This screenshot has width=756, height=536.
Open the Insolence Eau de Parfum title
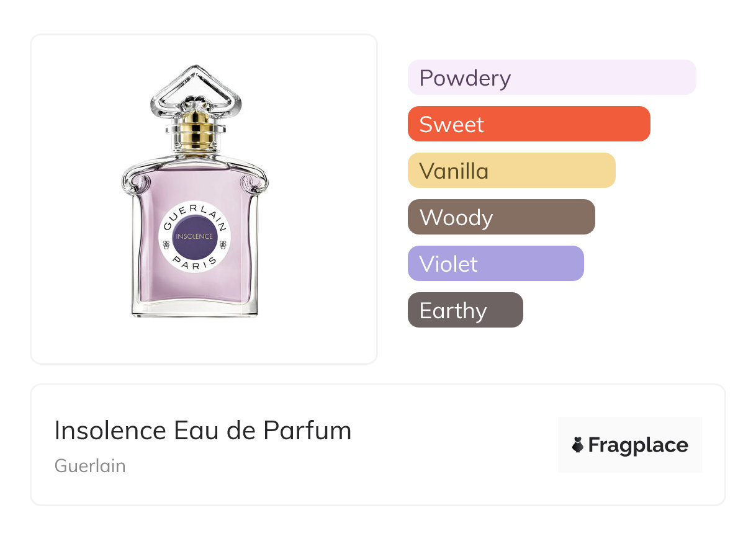click(x=203, y=431)
